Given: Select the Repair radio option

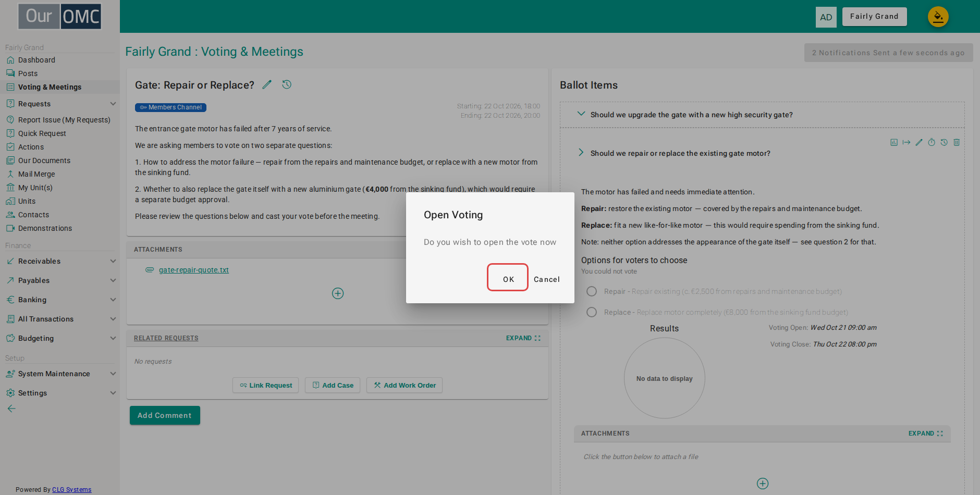Looking at the screenshot, I should pyautogui.click(x=592, y=291).
